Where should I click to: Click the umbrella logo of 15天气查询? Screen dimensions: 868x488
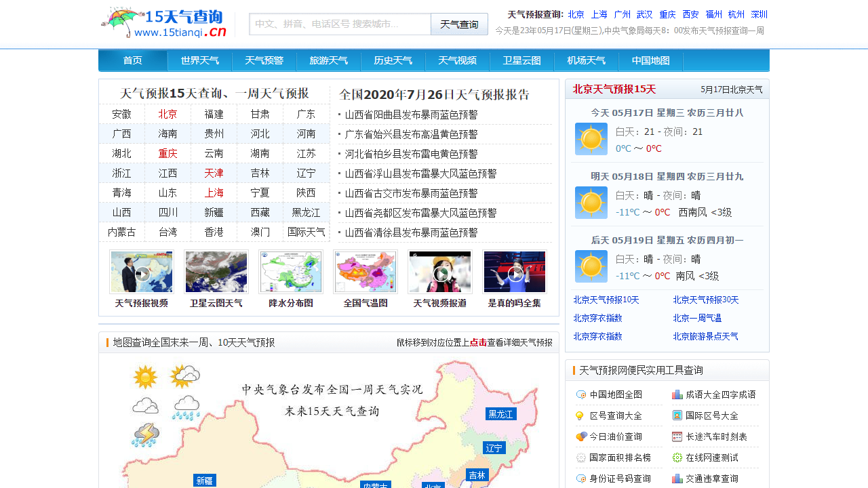click(x=119, y=20)
